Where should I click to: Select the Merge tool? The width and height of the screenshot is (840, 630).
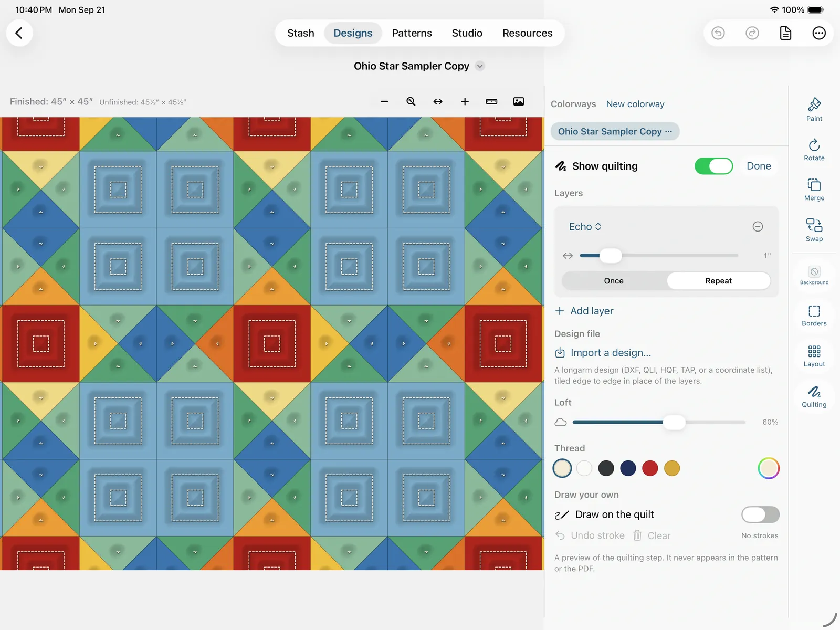[814, 190]
